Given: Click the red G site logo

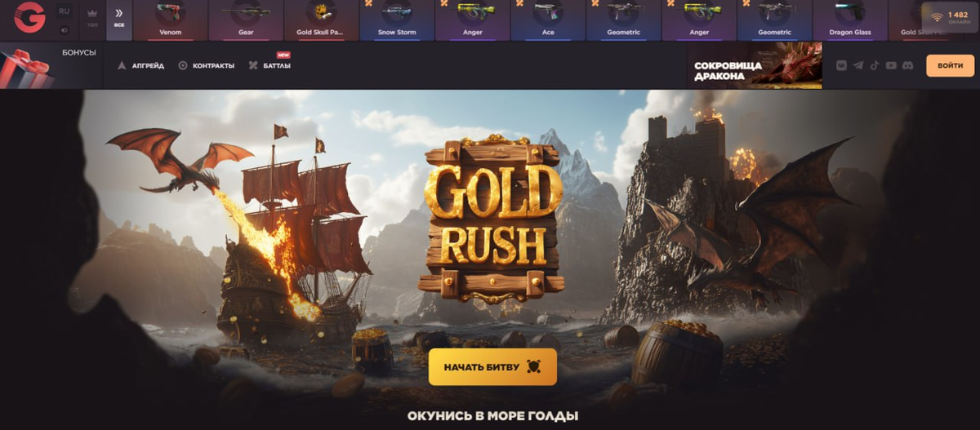Looking at the screenshot, I should point(29,17).
